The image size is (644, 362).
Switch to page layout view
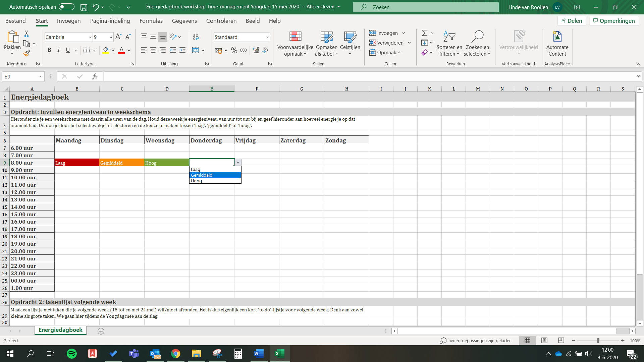(544, 341)
